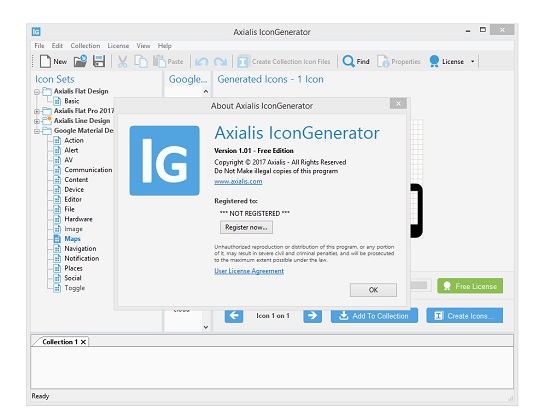Click the Save floppy disk icon
The height and width of the screenshot is (418, 550).
(x=99, y=61)
